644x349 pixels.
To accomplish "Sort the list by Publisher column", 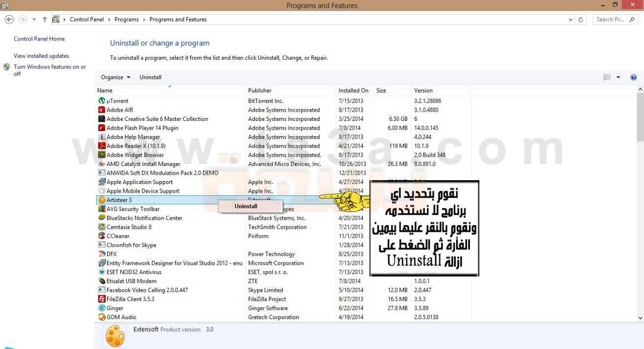I will pyautogui.click(x=260, y=91).
